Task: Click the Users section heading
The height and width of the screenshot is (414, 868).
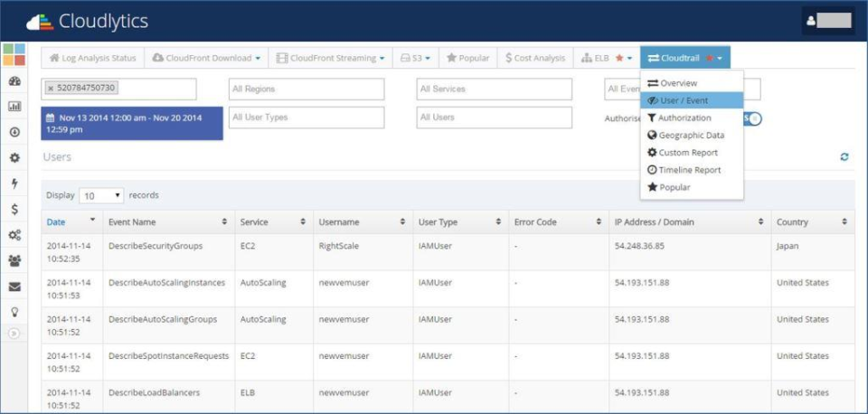Action: pos(57,157)
